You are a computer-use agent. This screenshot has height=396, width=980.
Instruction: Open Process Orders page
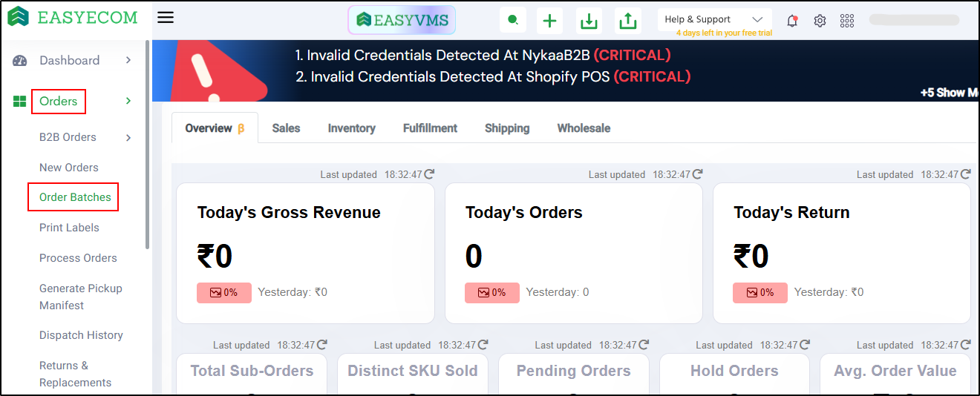(78, 258)
